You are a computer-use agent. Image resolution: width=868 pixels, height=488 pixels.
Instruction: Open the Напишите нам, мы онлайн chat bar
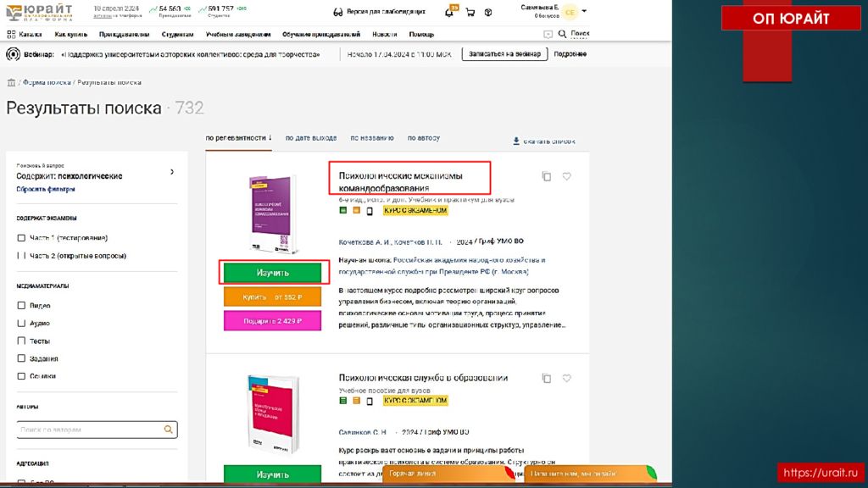[x=590, y=474]
